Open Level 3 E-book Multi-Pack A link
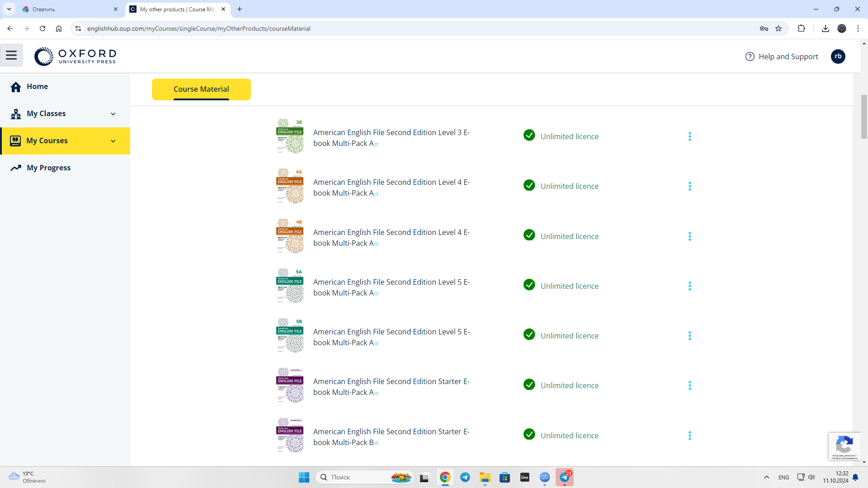868x488 pixels. [392, 138]
